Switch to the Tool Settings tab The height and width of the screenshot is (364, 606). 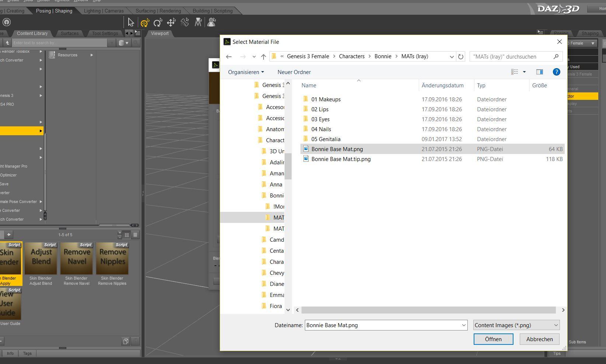coord(105,33)
